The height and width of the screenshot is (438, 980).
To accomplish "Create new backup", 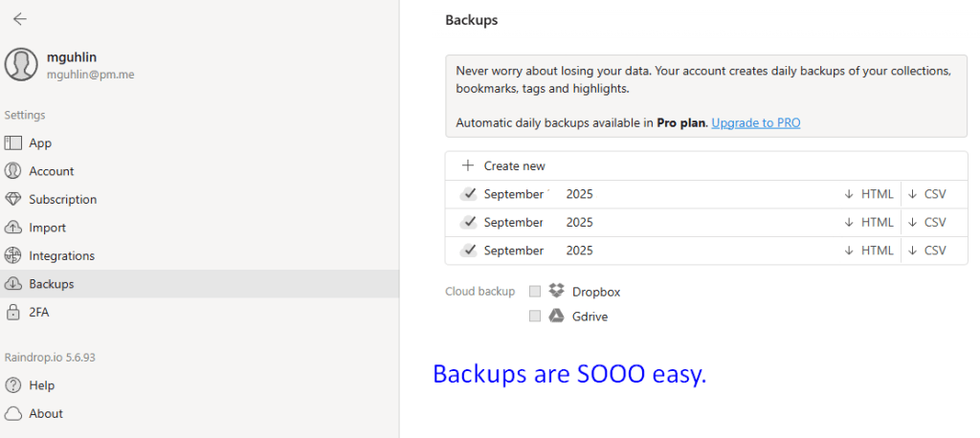I will (504, 166).
